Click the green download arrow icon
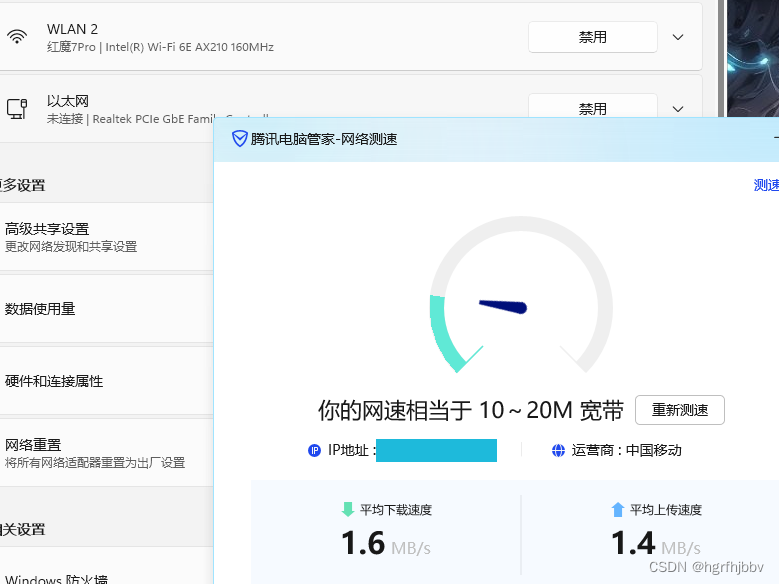The height and width of the screenshot is (584, 779). (348, 509)
